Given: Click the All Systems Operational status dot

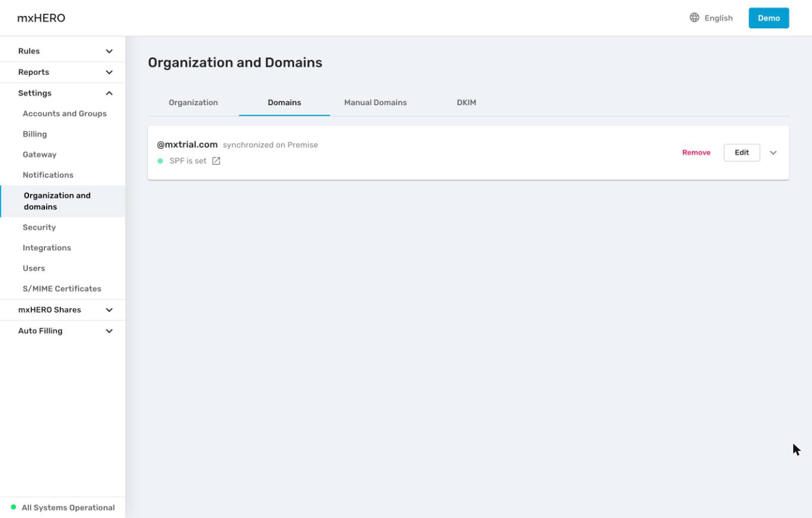Looking at the screenshot, I should [x=14, y=507].
